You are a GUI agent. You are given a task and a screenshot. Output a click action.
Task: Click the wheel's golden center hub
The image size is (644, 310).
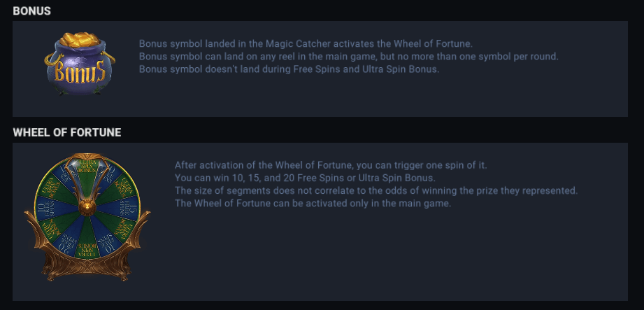(x=88, y=206)
